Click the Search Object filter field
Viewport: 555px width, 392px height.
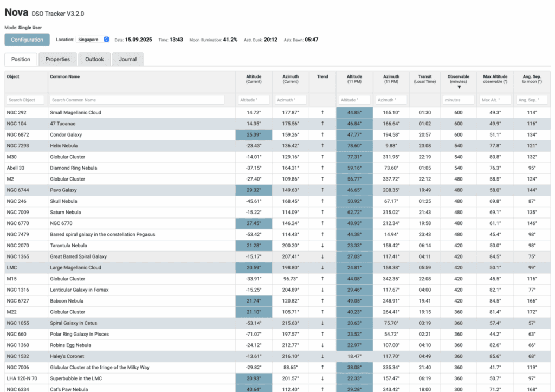25,100
